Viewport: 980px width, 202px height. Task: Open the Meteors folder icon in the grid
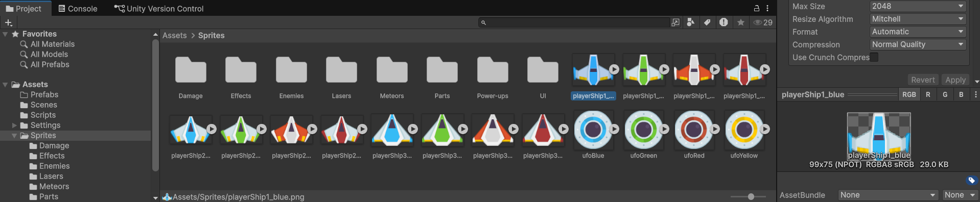coord(392,69)
